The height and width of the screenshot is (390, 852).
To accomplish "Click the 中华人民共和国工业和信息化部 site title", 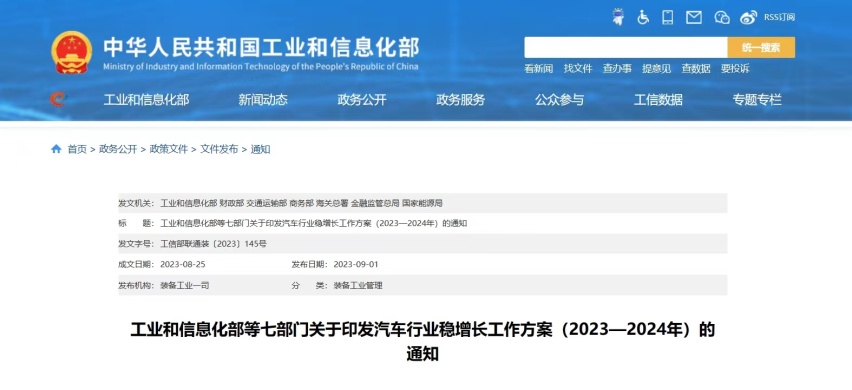I will click(261, 48).
